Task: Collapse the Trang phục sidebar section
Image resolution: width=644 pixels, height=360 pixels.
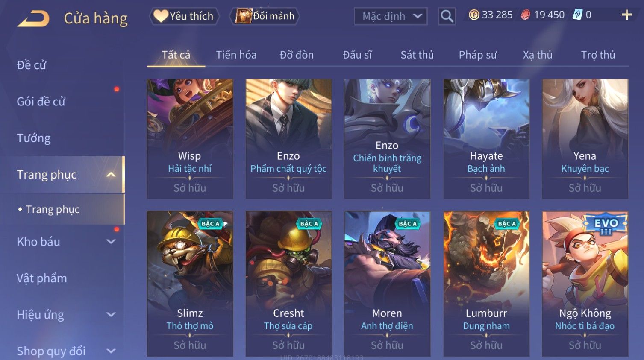Action: pos(111,175)
